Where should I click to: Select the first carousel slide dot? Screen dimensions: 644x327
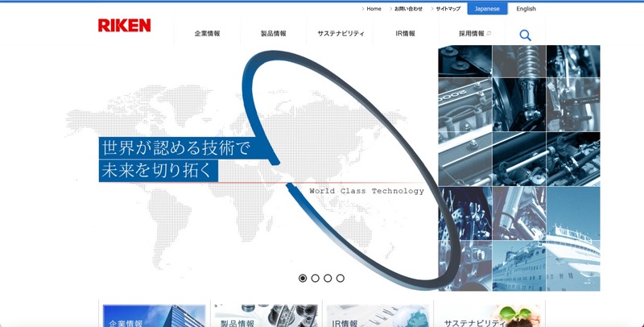point(303,278)
